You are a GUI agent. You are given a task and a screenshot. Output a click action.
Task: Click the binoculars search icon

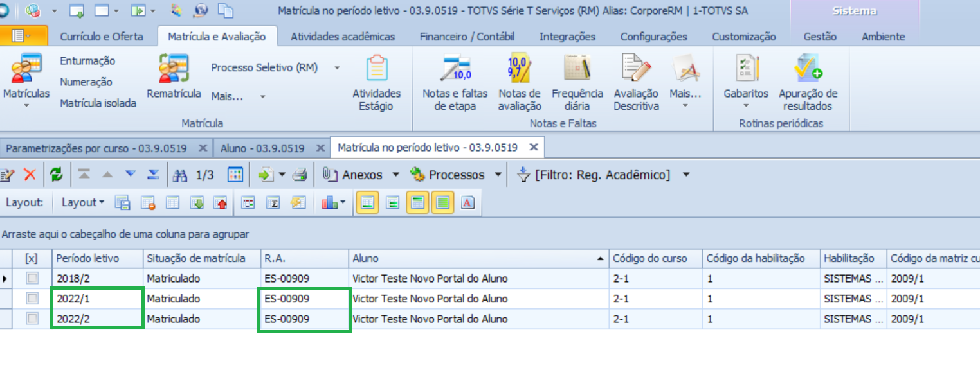tap(180, 175)
